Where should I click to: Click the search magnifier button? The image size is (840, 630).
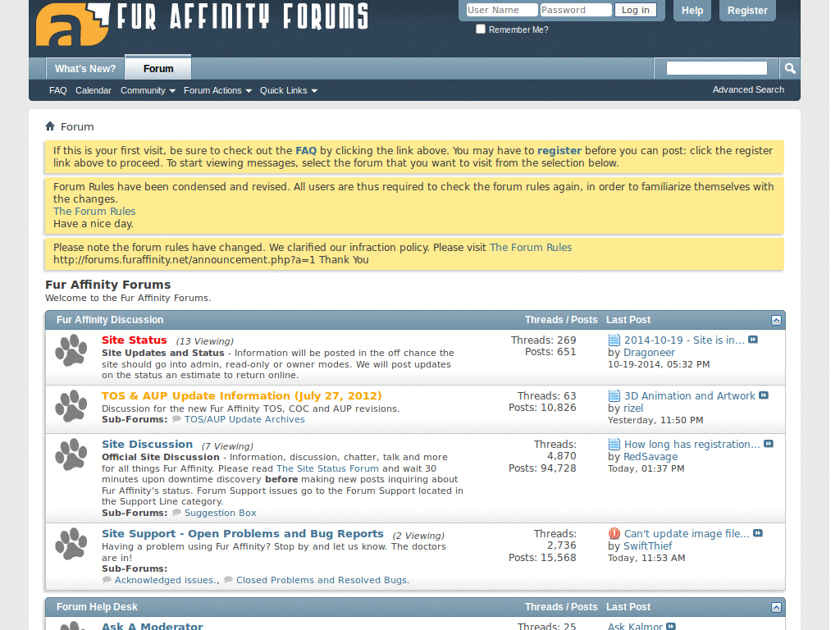(790, 69)
